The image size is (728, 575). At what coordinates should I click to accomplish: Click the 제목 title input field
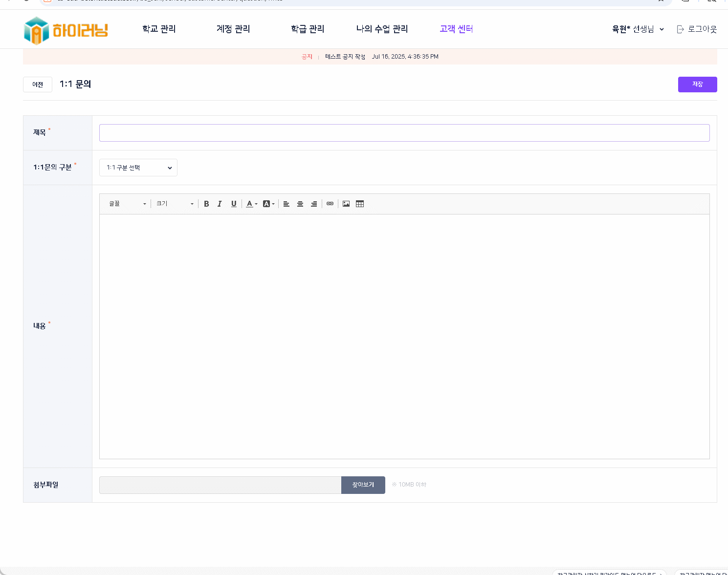tap(404, 133)
